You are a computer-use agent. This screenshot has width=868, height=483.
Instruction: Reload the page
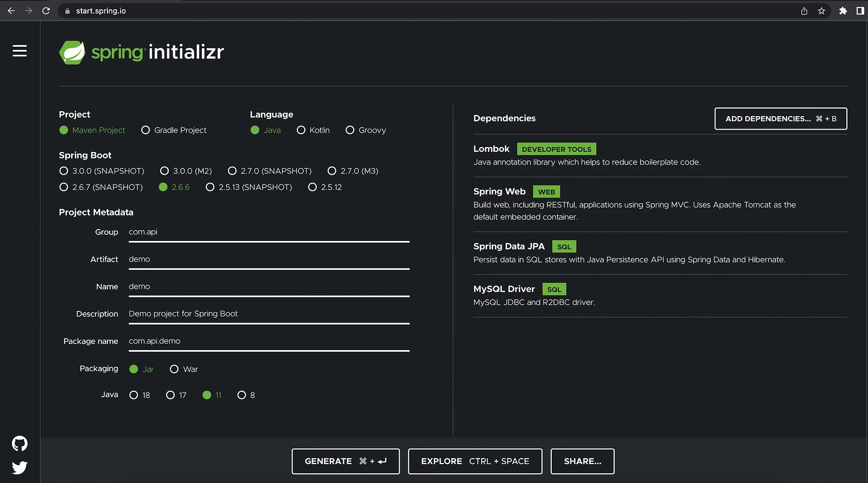[46, 11]
